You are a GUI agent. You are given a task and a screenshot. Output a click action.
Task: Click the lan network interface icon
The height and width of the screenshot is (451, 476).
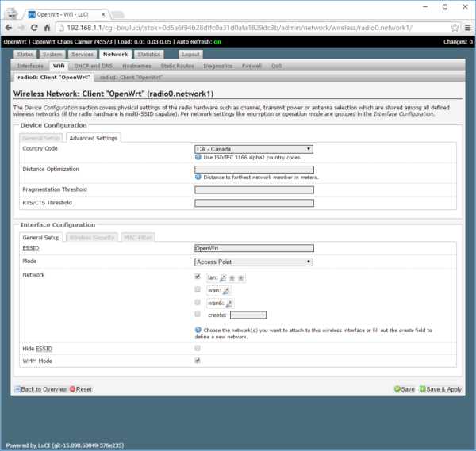[x=223, y=277]
